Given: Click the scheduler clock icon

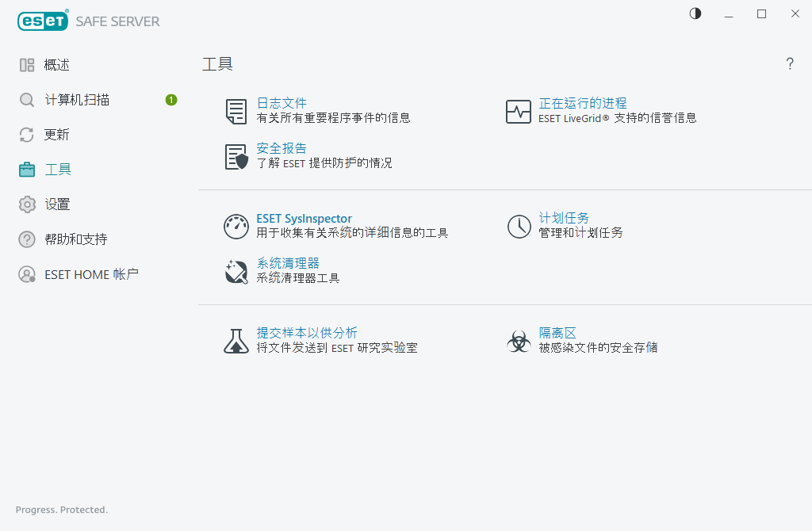Looking at the screenshot, I should click(x=519, y=227).
